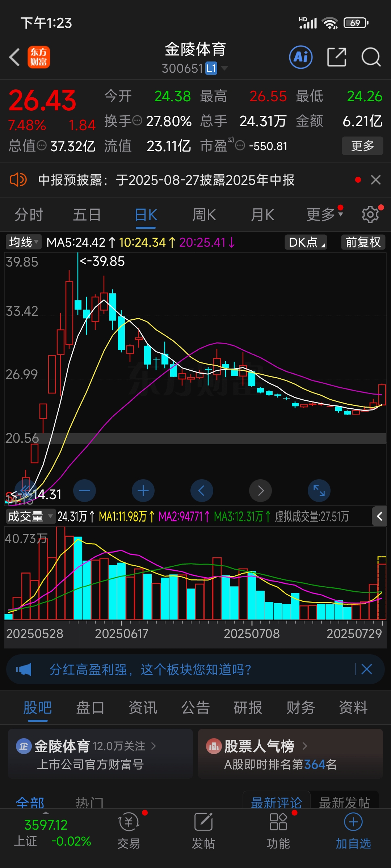
Task: Dismiss the 中报预披露 notice
Action: coord(376,180)
